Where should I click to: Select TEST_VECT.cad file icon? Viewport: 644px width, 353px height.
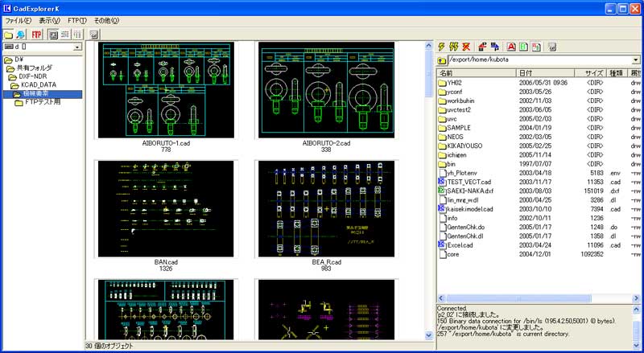442,182
